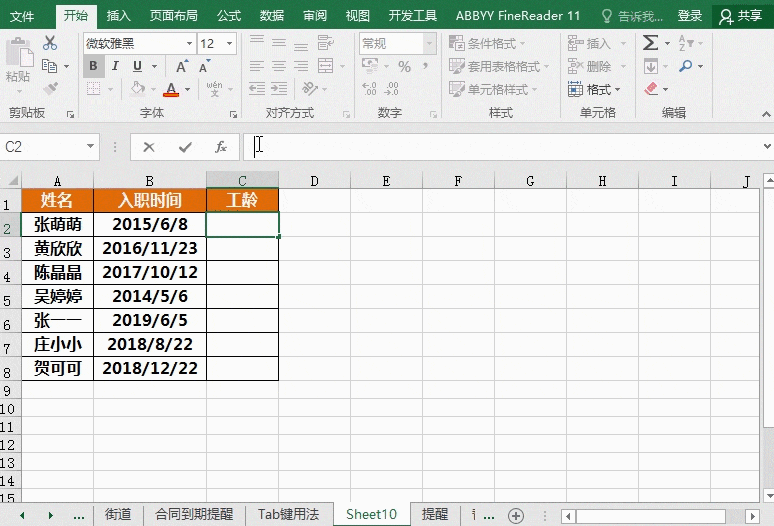Viewport: 774px width, 526px height.
Task: Center text horizontally
Action: pyautogui.click(x=279, y=66)
